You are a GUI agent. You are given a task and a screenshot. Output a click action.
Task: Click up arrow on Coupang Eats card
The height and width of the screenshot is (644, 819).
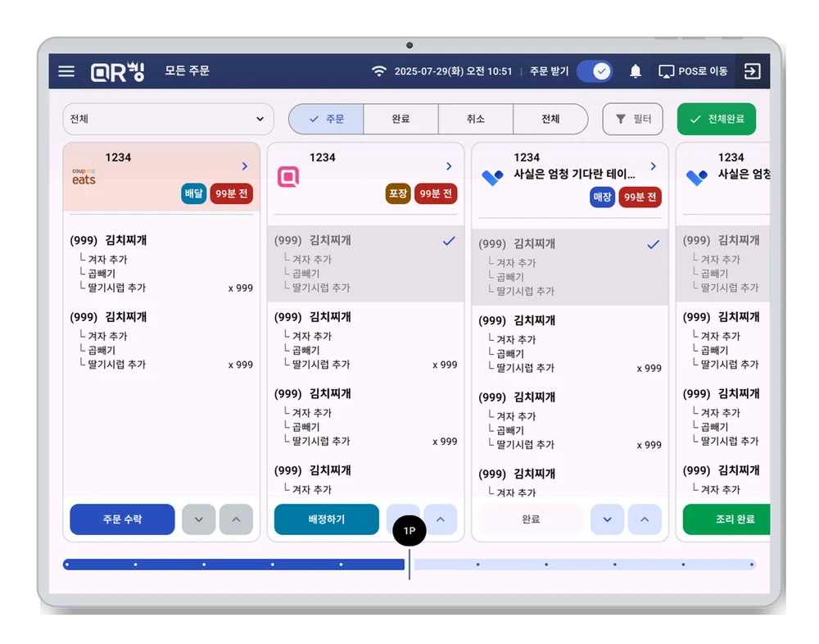point(236,519)
